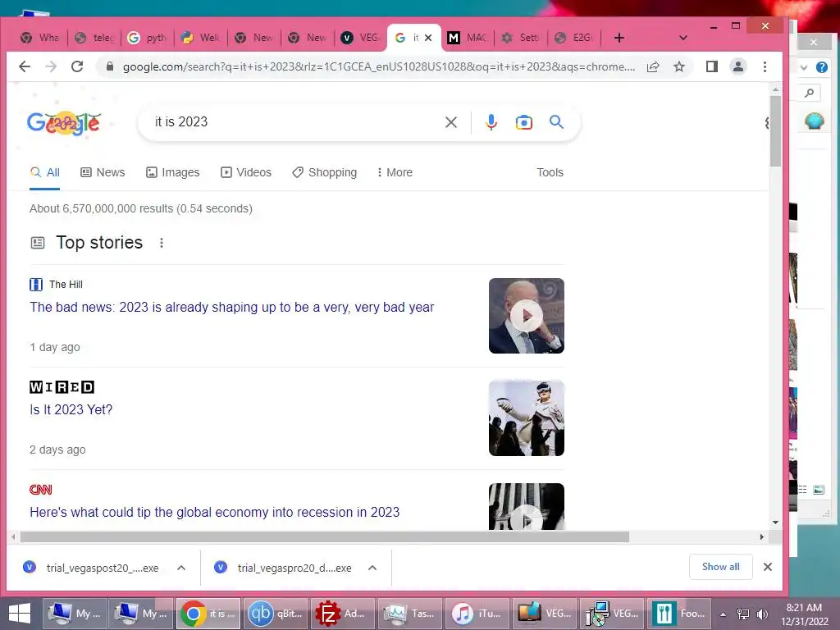Open the Chrome profile avatar
Image resolution: width=840 pixels, height=630 pixels.
pyautogui.click(x=738, y=66)
